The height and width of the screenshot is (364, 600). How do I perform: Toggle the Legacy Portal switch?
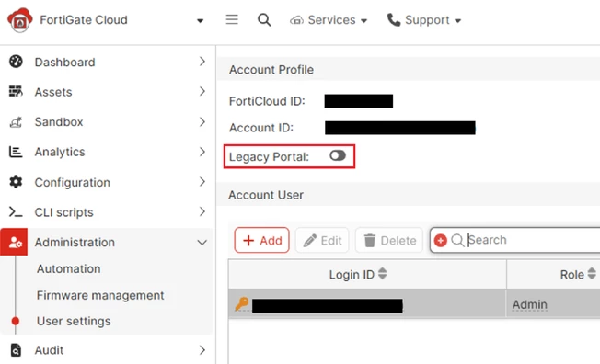coord(338,155)
